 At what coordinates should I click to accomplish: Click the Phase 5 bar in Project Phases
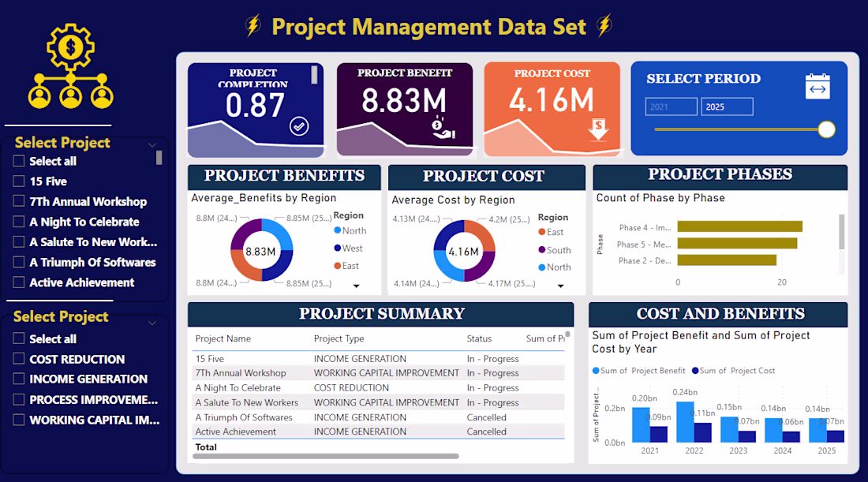click(737, 244)
